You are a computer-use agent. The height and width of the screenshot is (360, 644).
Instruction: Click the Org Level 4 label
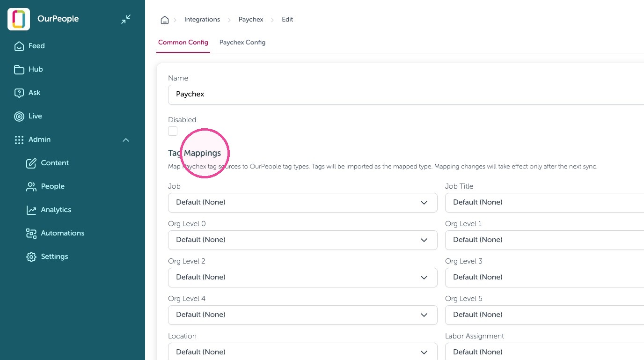coord(187,299)
